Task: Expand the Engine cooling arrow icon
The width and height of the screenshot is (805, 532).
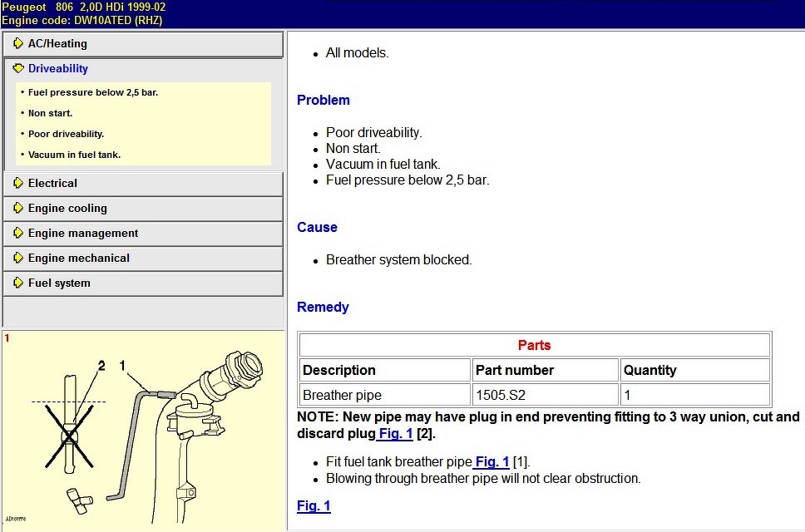Action: coord(18,209)
